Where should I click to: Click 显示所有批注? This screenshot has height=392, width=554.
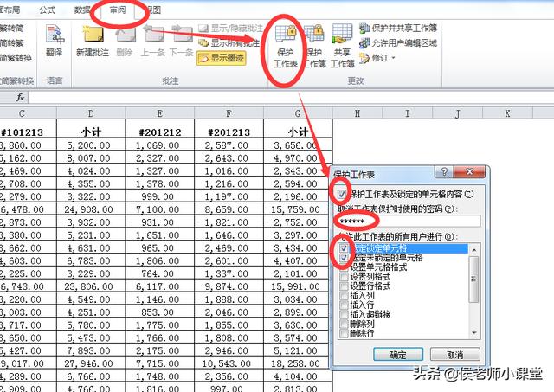point(229,42)
